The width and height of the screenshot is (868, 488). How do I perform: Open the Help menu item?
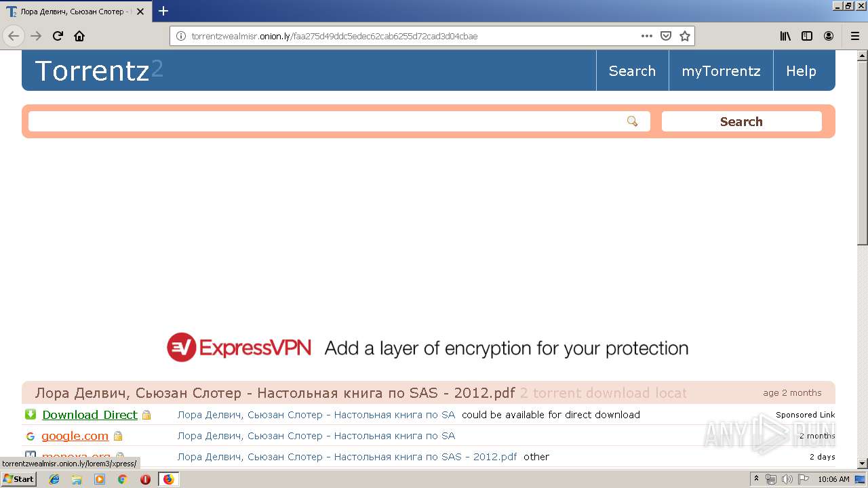801,70
